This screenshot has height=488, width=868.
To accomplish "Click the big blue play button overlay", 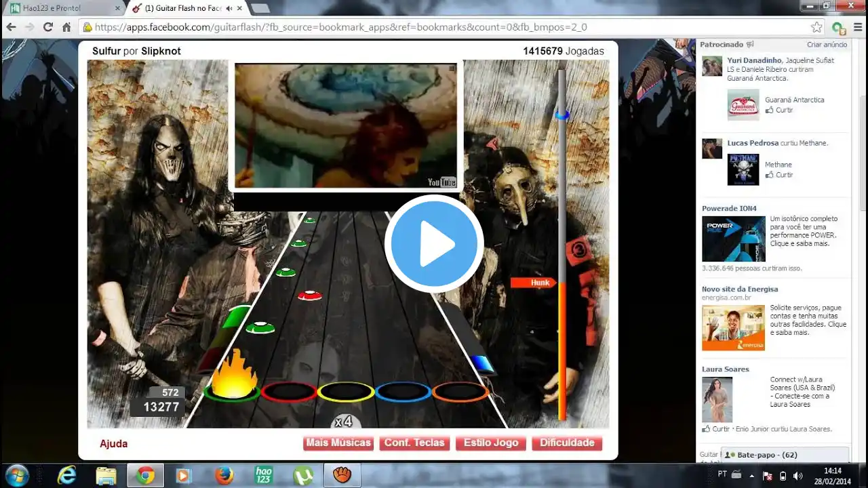I will point(434,244).
